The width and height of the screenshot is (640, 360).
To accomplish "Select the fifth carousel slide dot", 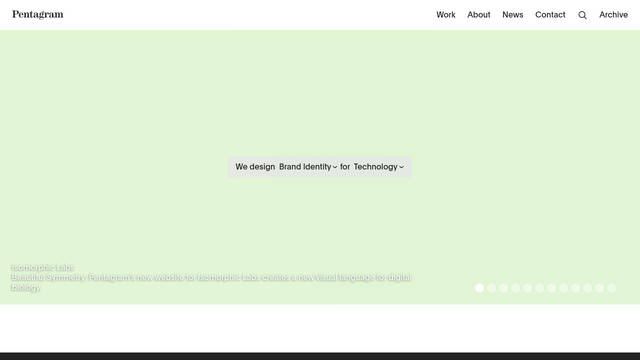I will 528,288.
